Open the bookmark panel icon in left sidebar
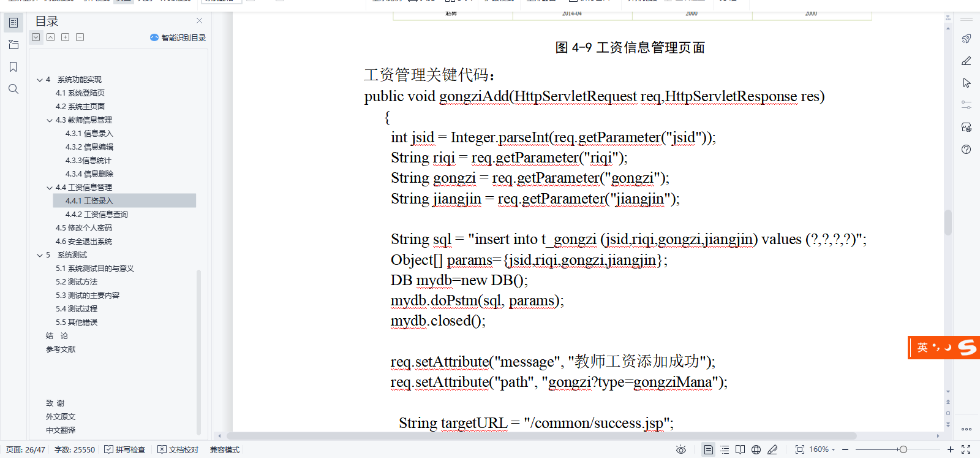 [x=13, y=67]
